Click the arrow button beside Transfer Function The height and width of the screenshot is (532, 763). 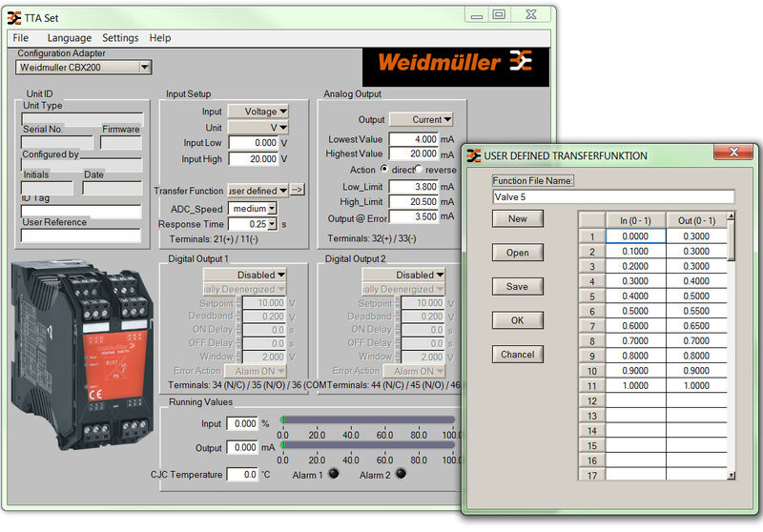(297, 191)
